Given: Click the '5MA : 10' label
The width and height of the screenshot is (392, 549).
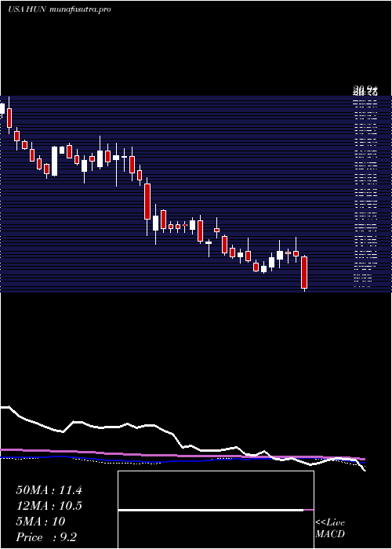Looking at the screenshot, I should coord(41,522).
